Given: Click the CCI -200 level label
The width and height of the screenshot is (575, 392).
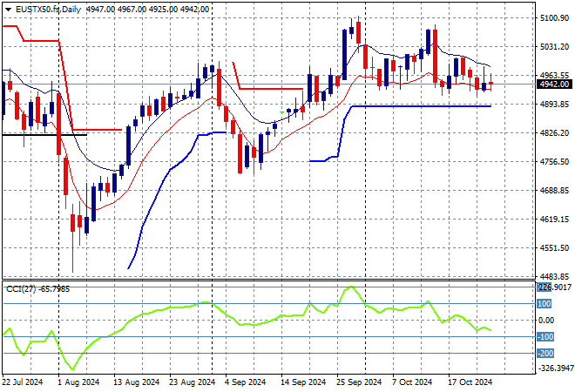Looking at the screenshot, I should coord(544,353).
